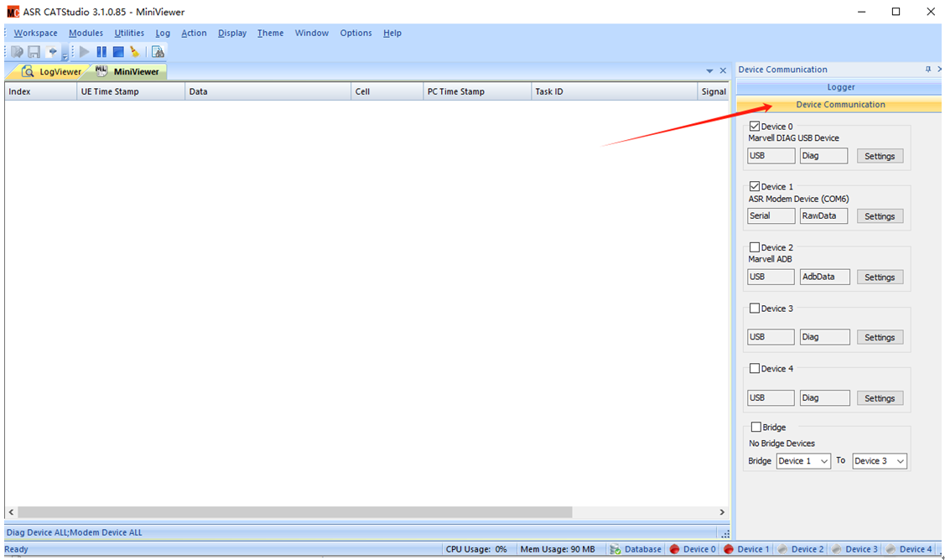The image size is (945, 560).
Task: Click the UE Time Stamp column header
Action: tap(131, 91)
